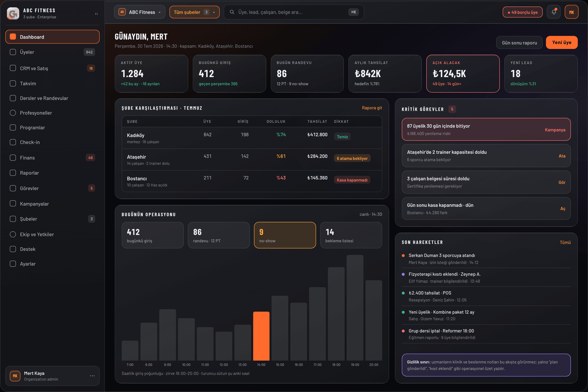Click the ABC Fitness logo in sidebar
The image size is (588, 392).
(x=13, y=13)
